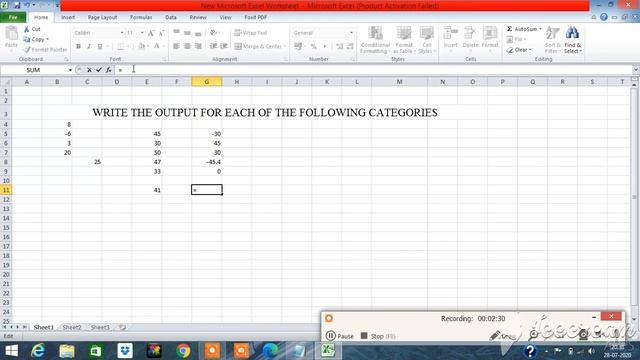Increase font size with Grow Font icon
The image size is (640, 360).
pos(151,33)
